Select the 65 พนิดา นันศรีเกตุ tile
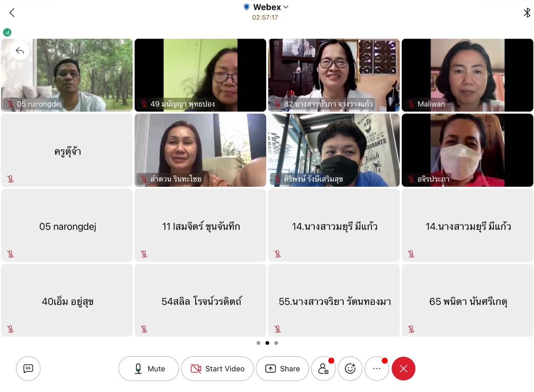534x392 pixels. coord(467,300)
